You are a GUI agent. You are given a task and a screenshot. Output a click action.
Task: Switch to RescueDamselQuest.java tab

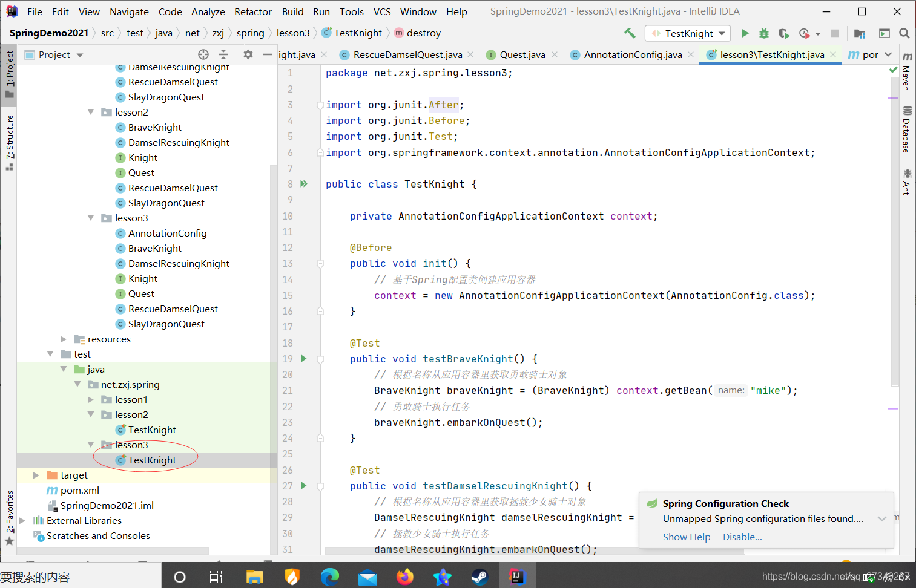(x=407, y=54)
